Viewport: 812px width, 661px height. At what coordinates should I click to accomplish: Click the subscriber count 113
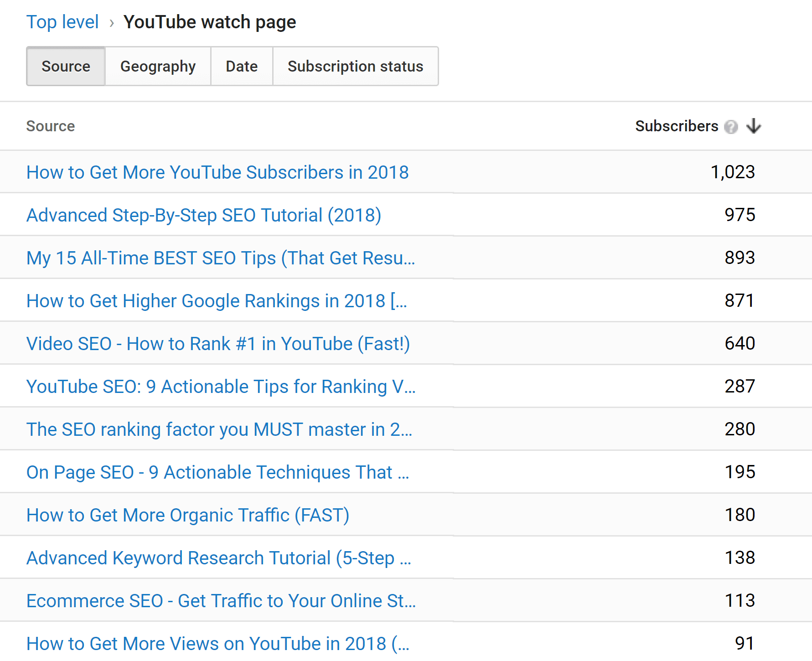(740, 601)
